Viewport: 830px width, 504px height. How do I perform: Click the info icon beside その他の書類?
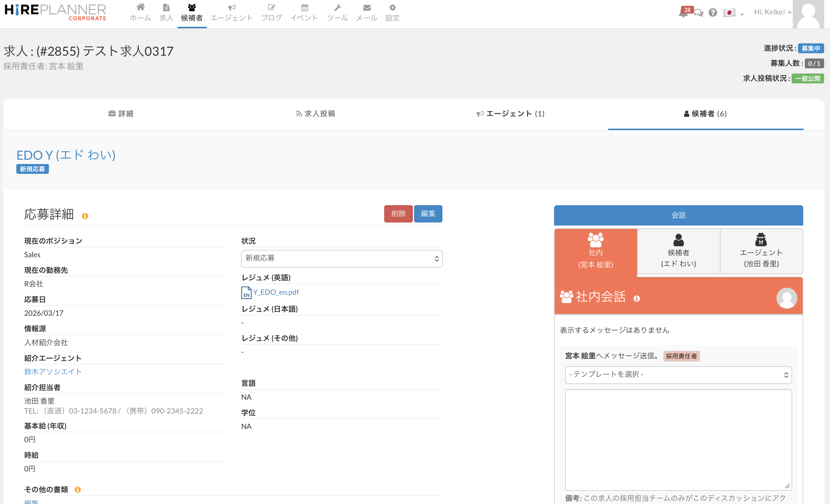coord(78,490)
